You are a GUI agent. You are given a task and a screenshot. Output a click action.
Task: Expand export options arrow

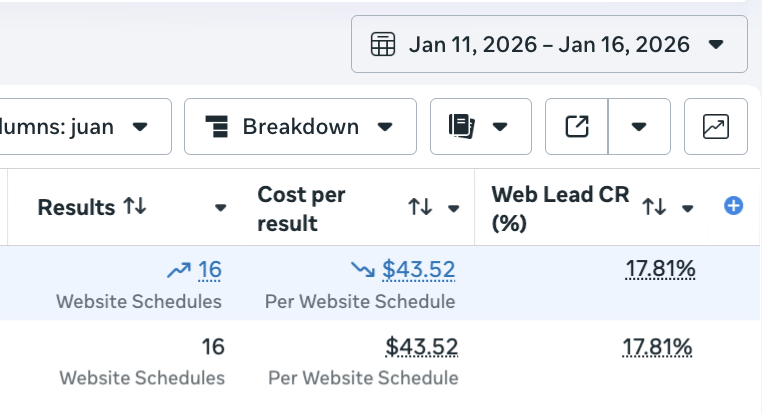coord(639,127)
